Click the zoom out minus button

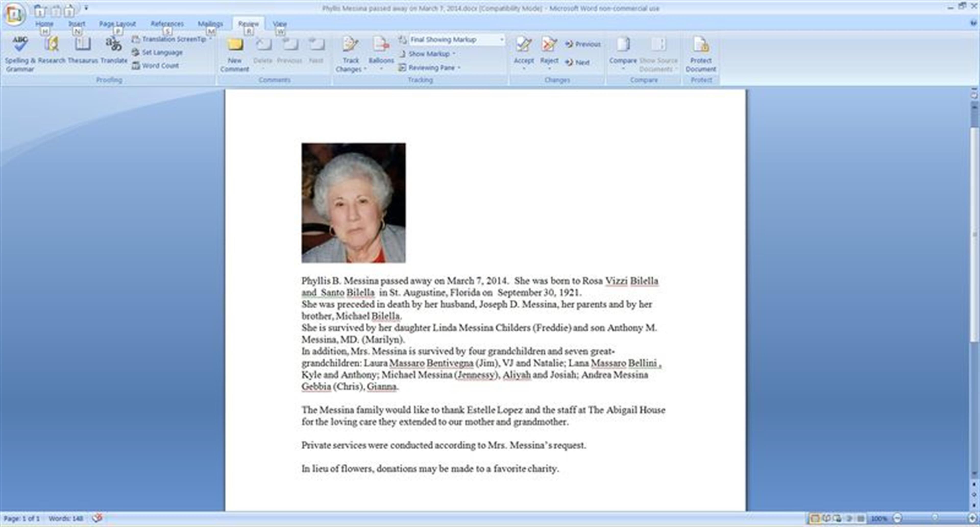pyautogui.click(x=898, y=518)
